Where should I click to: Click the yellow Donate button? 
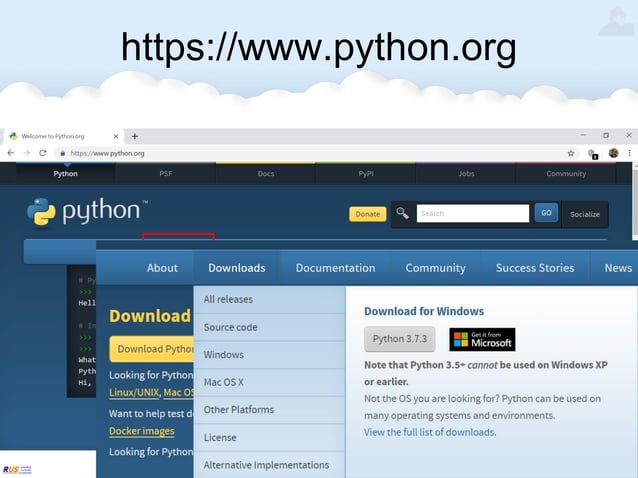(367, 214)
